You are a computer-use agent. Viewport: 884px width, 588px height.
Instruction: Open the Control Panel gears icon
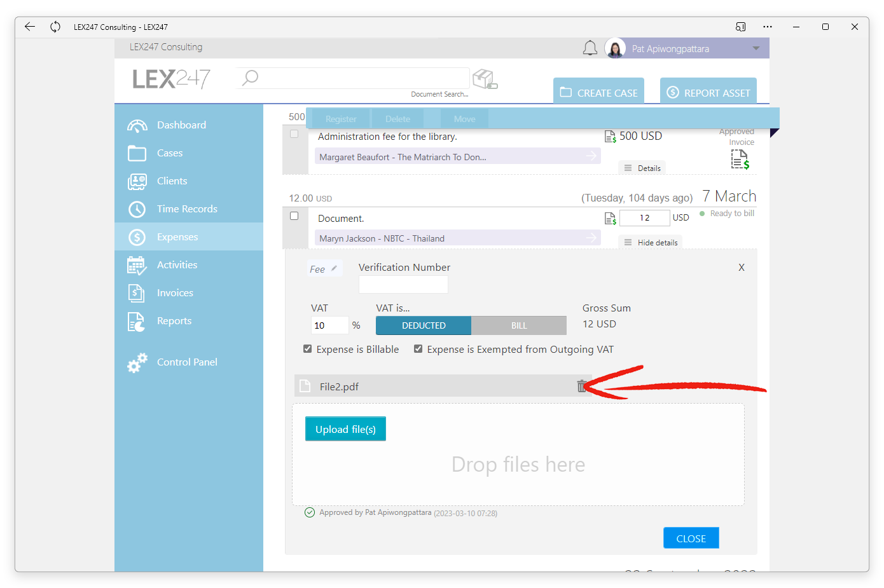click(137, 362)
